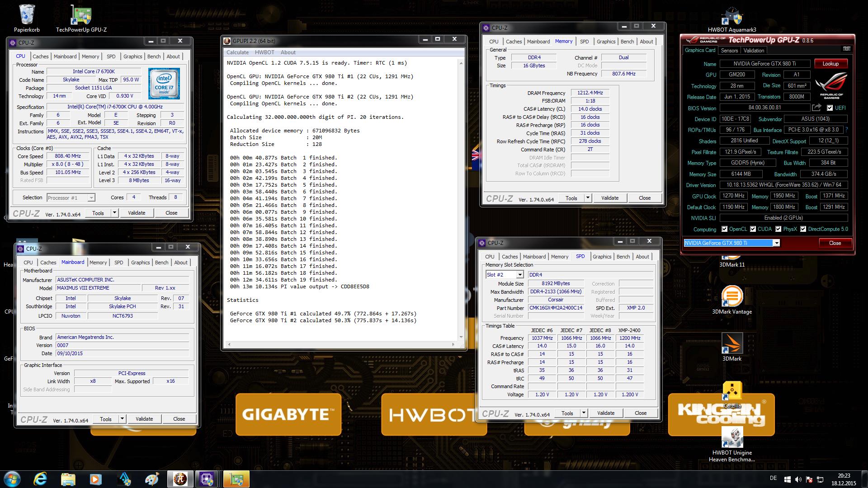
Task: Click GPUPI horizontal scrollbar right arrow
Action: pos(453,344)
